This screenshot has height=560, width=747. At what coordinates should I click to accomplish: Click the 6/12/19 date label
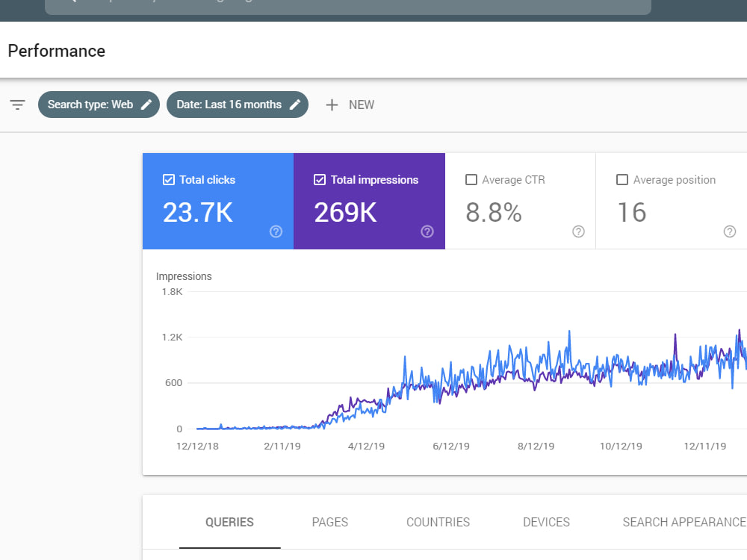pos(451,447)
